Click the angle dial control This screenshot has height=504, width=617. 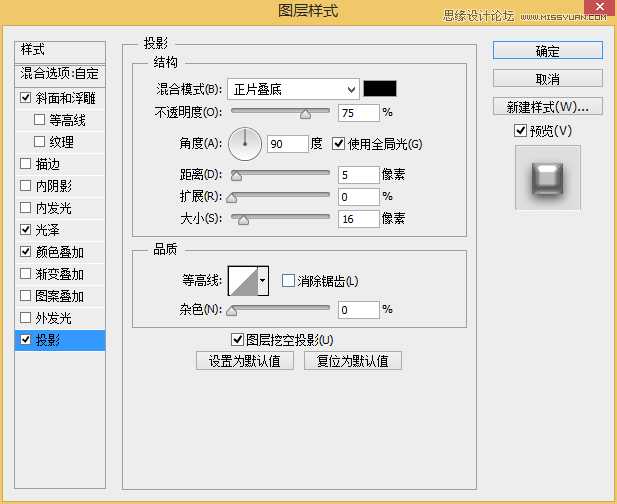pyautogui.click(x=245, y=144)
